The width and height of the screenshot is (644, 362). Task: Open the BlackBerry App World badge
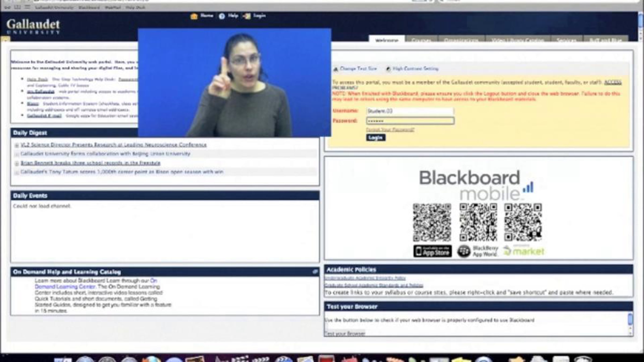pyautogui.click(x=478, y=251)
